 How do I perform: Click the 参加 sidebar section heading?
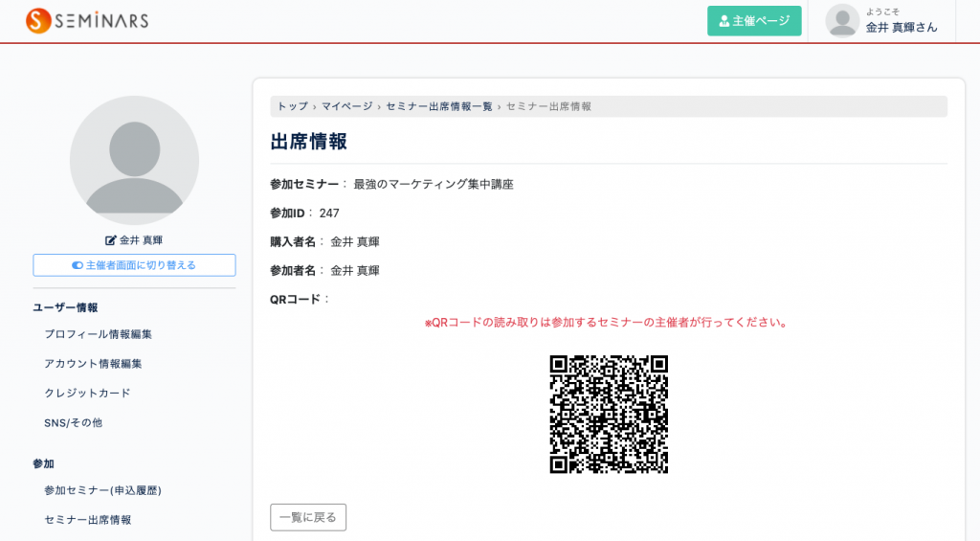43,464
